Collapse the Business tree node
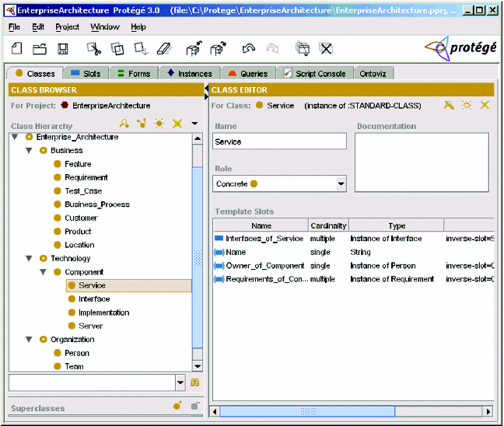Image resolution: width=504 pixels, height=426 pixels. pyautogui.click(x=29, y=151)
